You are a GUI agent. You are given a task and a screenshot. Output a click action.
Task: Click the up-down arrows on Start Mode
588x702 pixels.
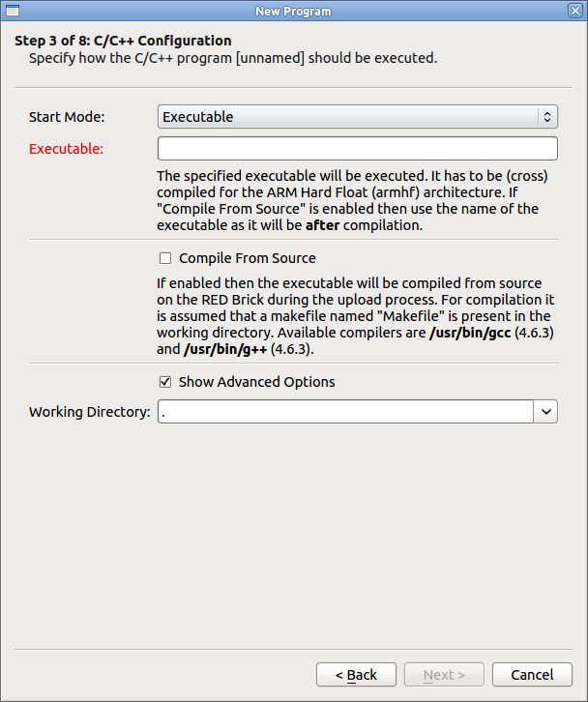[547, 117]
